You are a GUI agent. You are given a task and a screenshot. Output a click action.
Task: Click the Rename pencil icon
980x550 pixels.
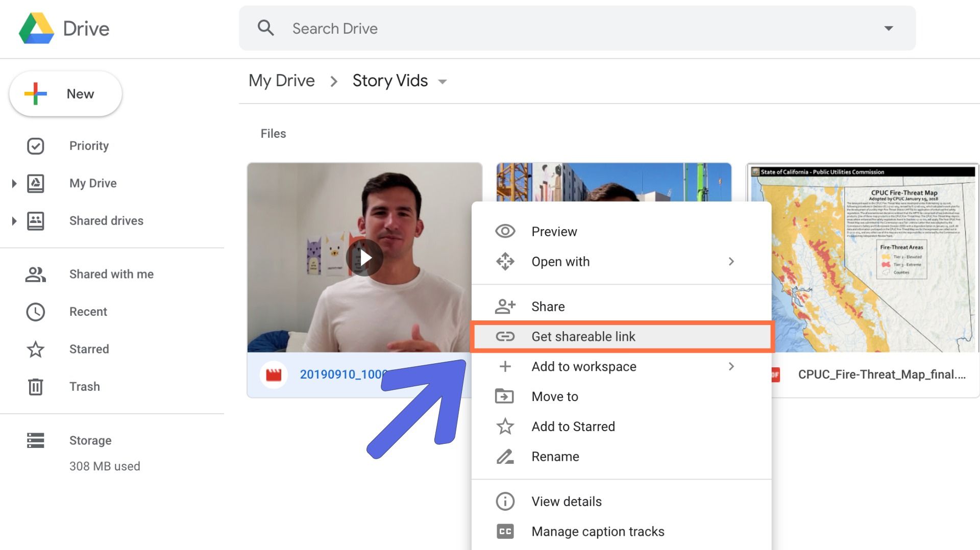[505, 457]
